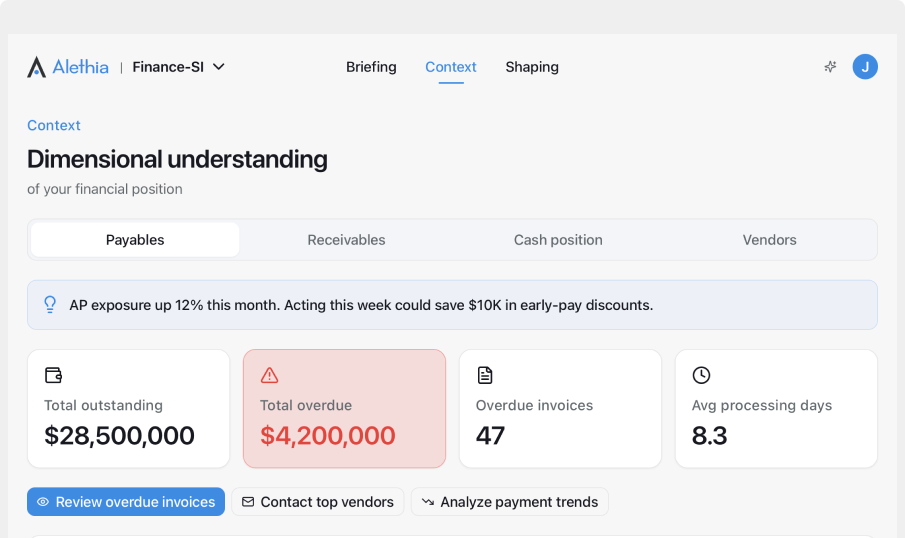Click the Context breadcrumb link
The height and width of the screenshot is (538, 905).
click(x=54, y=125)
